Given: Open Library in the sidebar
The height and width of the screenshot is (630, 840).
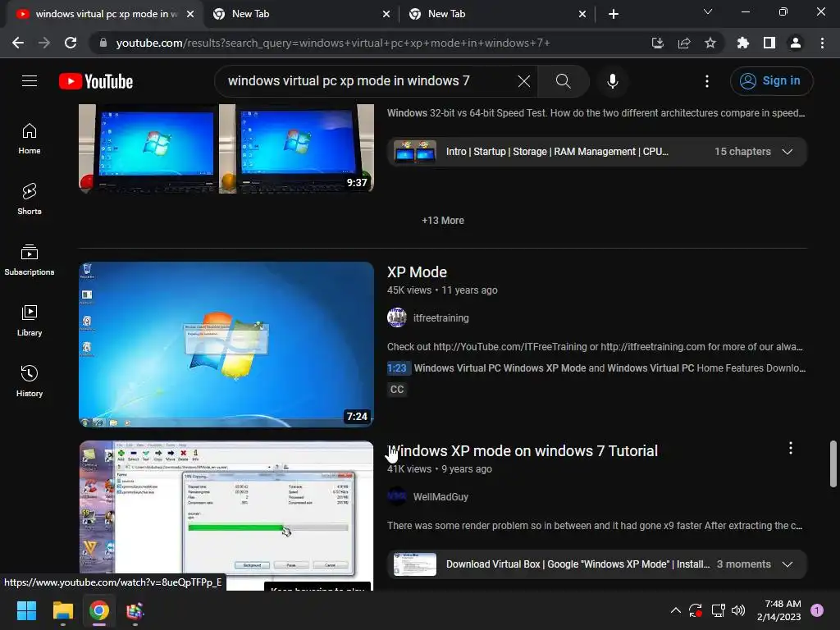Looking at the screenshot, I should click(x=30, y=321).
